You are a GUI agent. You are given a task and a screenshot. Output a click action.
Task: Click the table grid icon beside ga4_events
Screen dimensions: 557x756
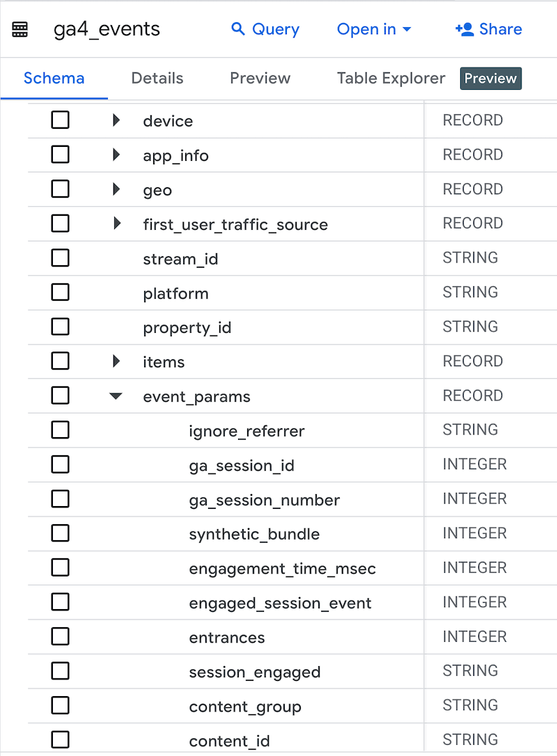19,29
